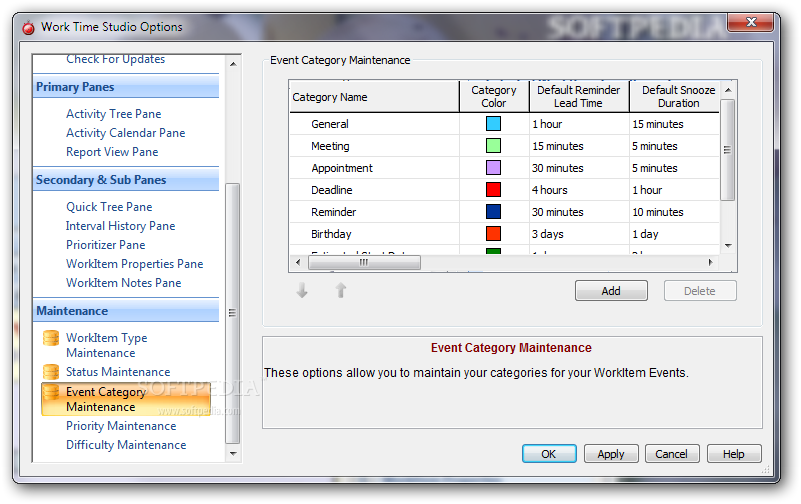The image size is (801, 504).
Task: Click table horizontal scrollbar right arrow
Action: click(x=711, y=262)
